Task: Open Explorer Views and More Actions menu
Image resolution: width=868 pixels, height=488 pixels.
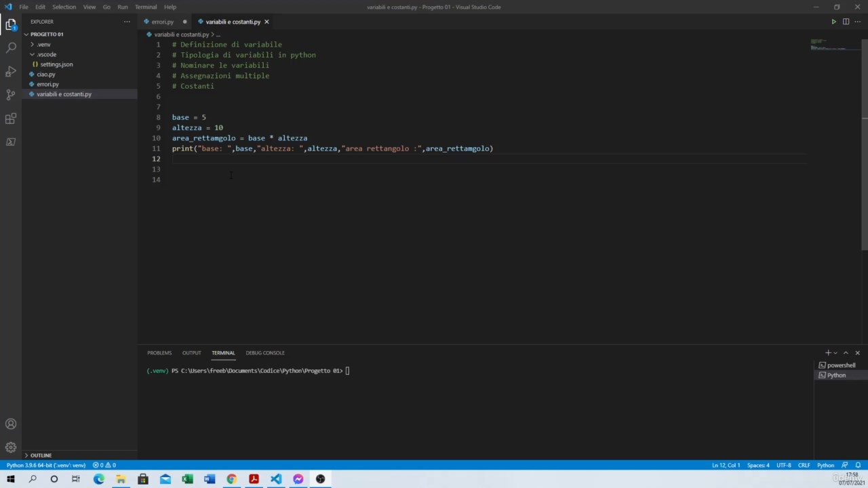Action: point(127,22)
